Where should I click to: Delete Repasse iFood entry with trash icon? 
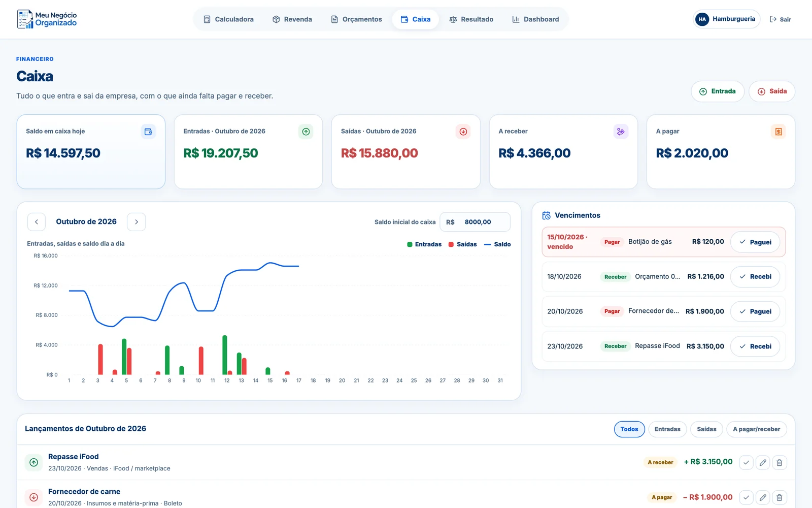click(x=780, y=462)
